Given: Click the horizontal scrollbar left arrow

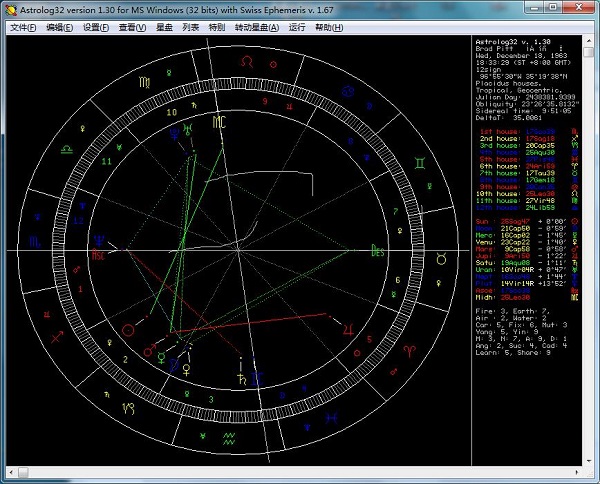Looking at the screenshot, I should 11,473.
